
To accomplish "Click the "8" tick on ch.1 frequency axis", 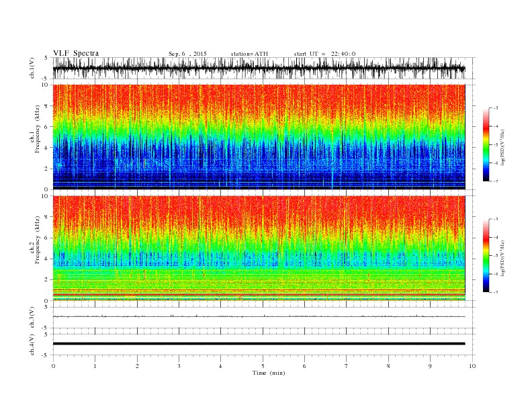I will [46, 106].
